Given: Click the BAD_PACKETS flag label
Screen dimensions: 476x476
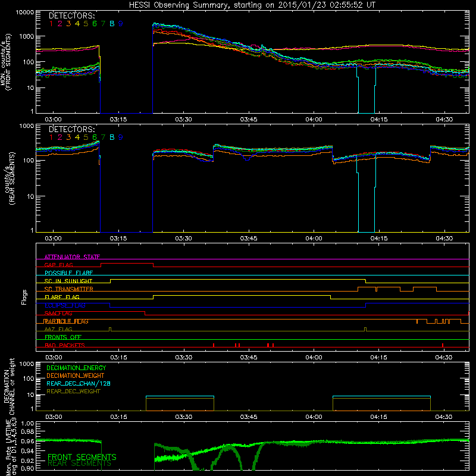Looking at the screenshot, I should click(x=65, y=345).
